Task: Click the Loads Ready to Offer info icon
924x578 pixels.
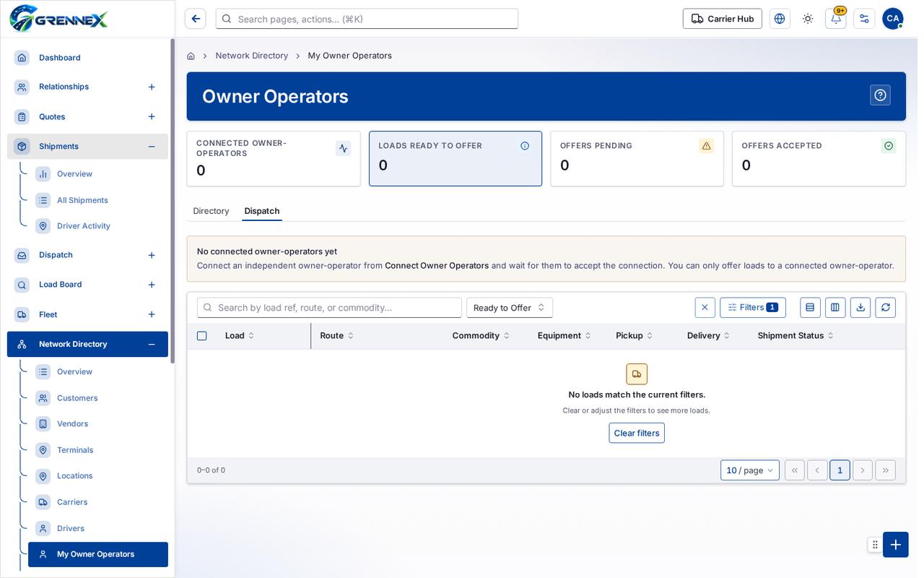Action: pos(525,146)
